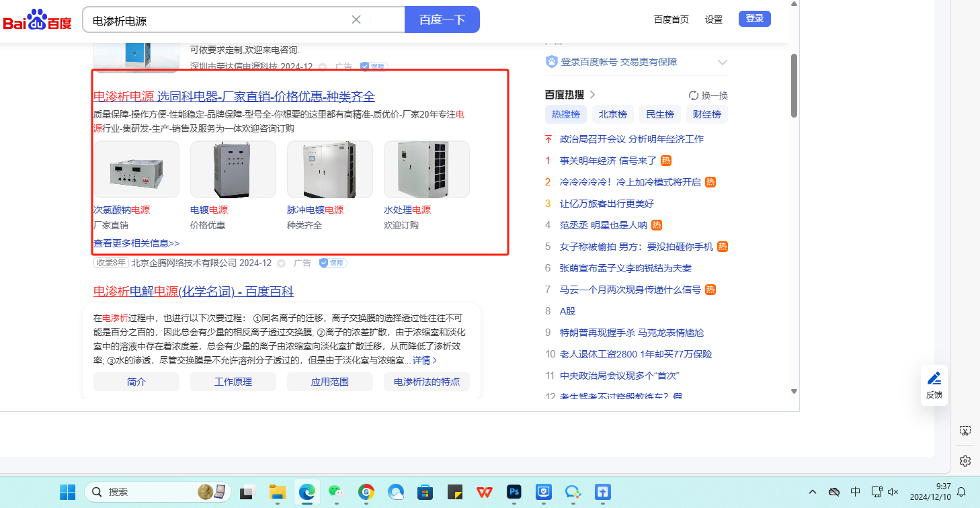Open the 次氯酸钠电源 product thumbnail

pos(136,169)
